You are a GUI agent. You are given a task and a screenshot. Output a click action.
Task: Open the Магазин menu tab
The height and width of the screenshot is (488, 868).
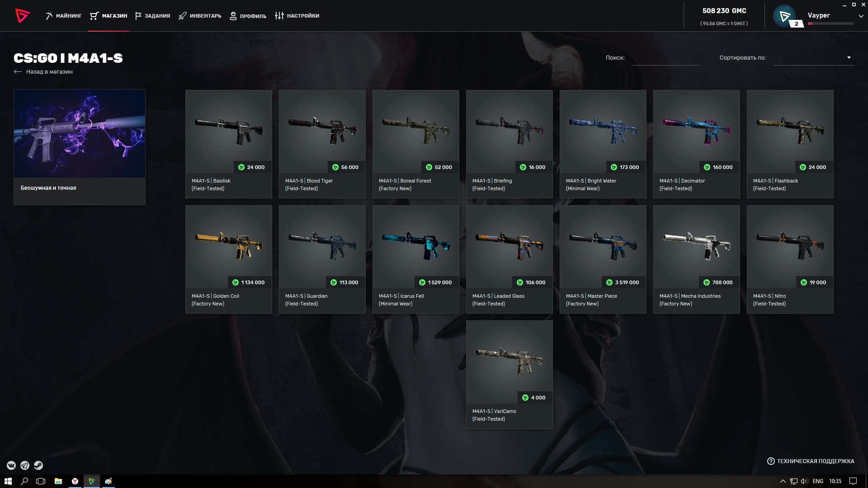click(x=108, y=16)
